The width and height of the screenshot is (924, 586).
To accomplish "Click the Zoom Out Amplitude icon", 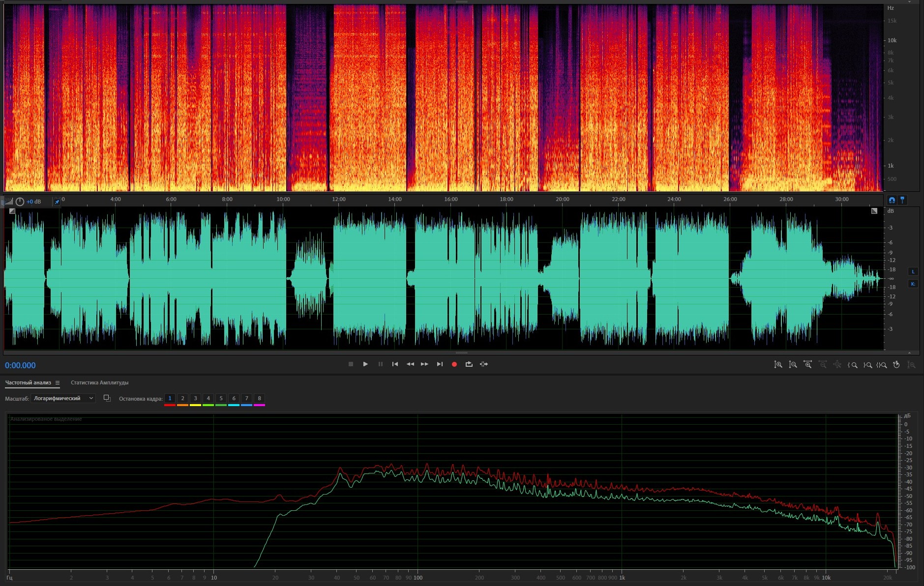I will pos(793,365).
